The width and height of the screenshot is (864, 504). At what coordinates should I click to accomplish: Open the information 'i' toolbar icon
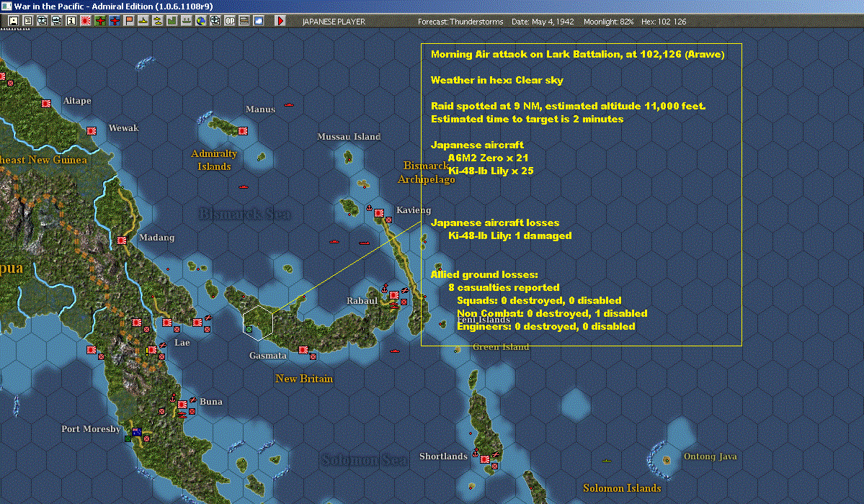point(71,21)
